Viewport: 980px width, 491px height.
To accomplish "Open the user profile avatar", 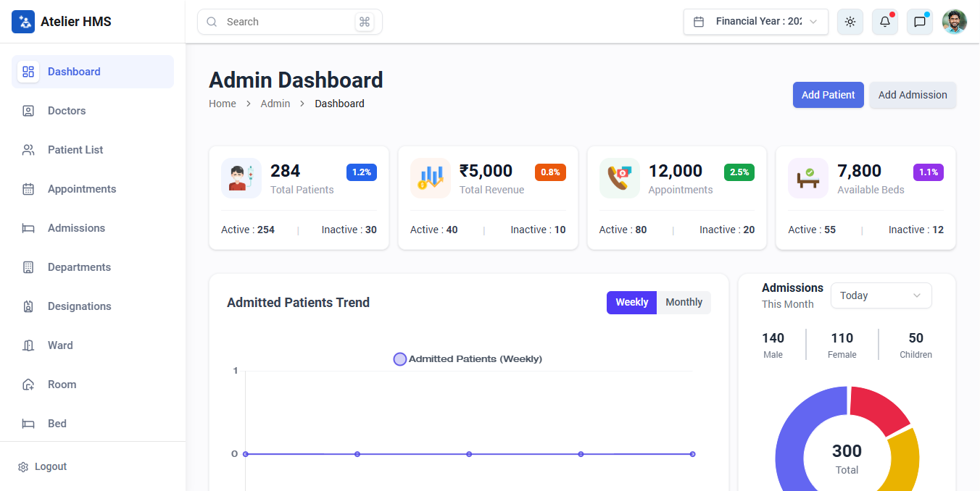I will [954, 22].
